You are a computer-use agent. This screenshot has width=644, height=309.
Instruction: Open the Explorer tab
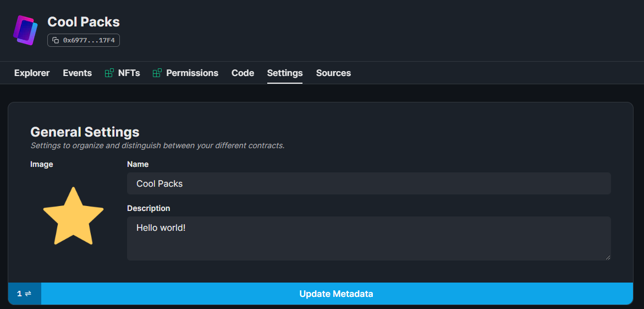(32, 73)
